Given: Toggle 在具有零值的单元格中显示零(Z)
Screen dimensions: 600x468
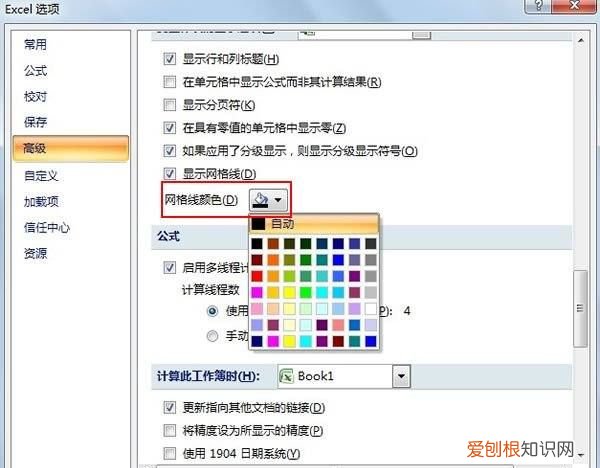Looking at the screenshot, I should pyautogui.click(x=170, y=128).
